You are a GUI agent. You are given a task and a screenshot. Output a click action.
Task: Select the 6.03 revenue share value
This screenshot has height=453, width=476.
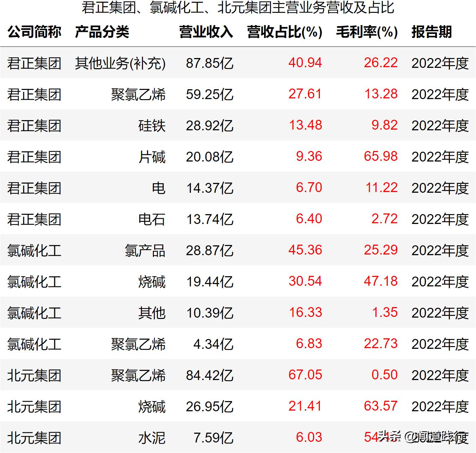click(x=309, y=437)
